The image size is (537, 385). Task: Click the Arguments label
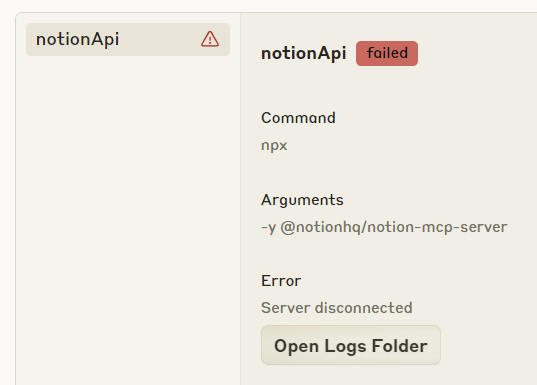click(302, 200)
